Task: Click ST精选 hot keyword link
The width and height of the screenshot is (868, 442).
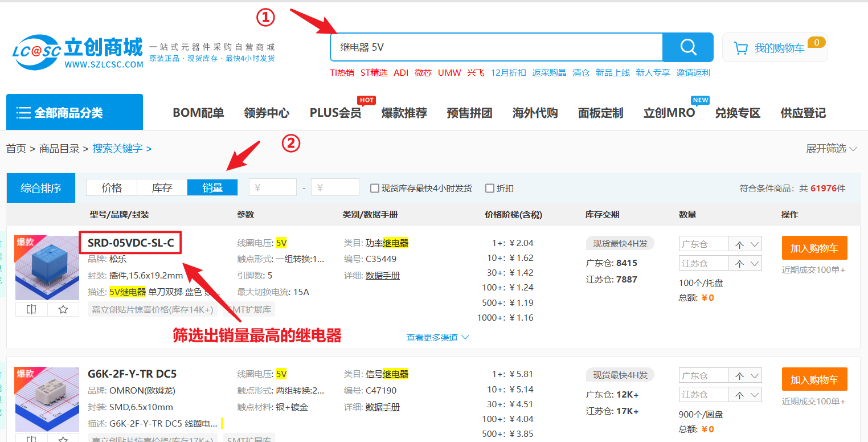Action: coord(374,73)
